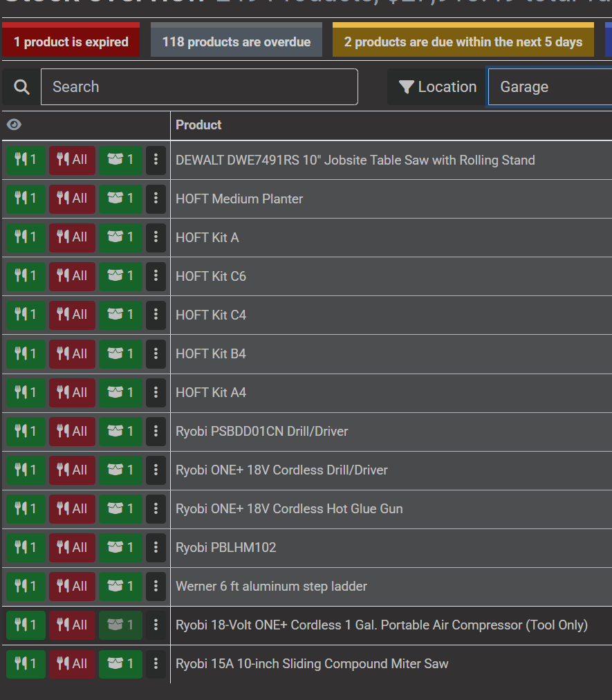Filter by 1 product is expired
612x700 pixels.
coord(71,39)
